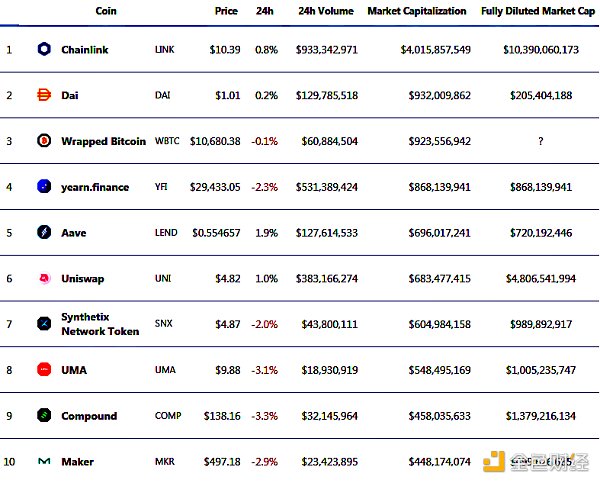This screenshot has height=483, width=600.
Task: Click the Maker logo icon
Action: [44, 462]
